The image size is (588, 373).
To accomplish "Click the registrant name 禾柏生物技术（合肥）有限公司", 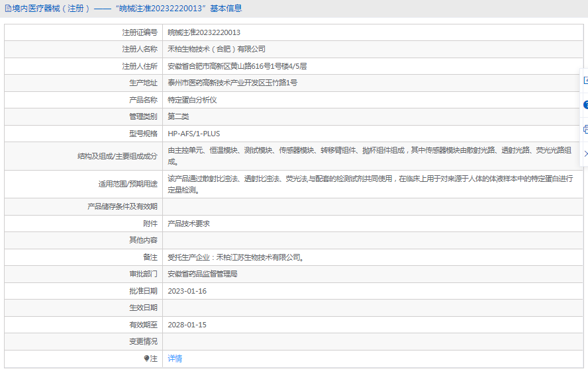I will (217, 49).
